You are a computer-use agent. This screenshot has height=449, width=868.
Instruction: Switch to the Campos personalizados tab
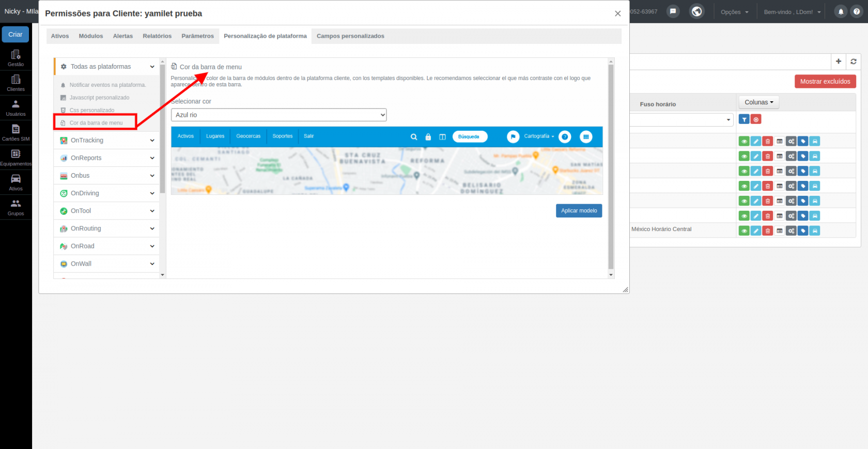(350, 36)
